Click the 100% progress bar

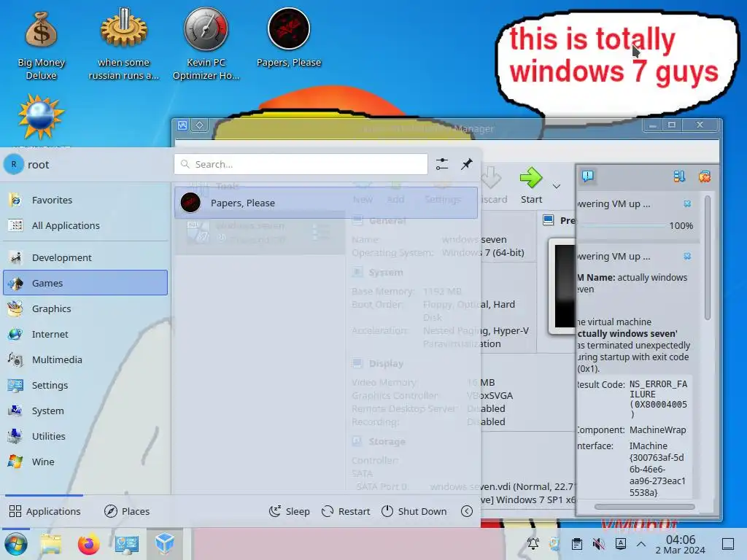[622, 226]
